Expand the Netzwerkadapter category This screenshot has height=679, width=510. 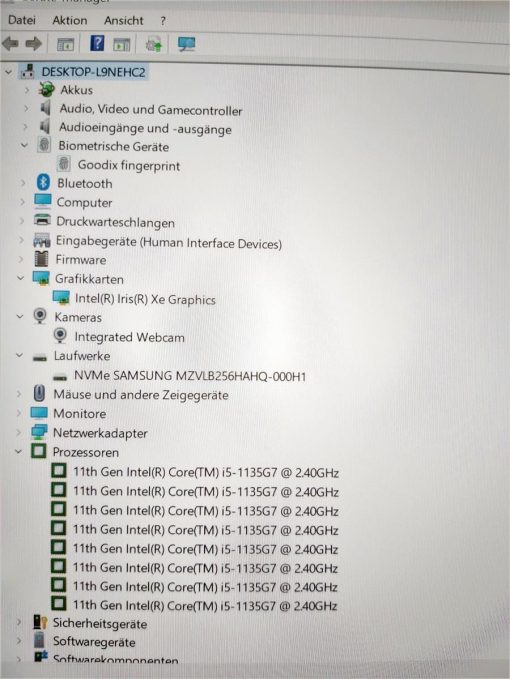tap(19, 432)
